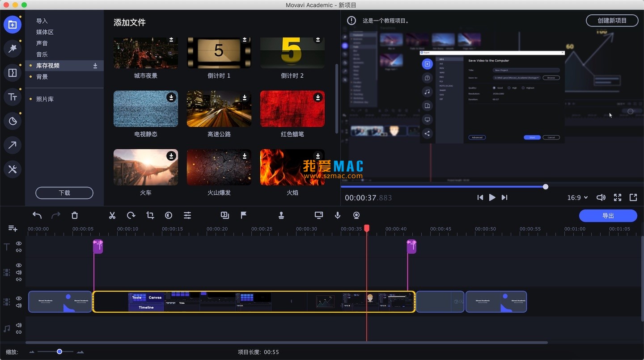644x360 pixels.
Task: Skip to the next frame
Action: pyautogui.click(x=504, y=197)
